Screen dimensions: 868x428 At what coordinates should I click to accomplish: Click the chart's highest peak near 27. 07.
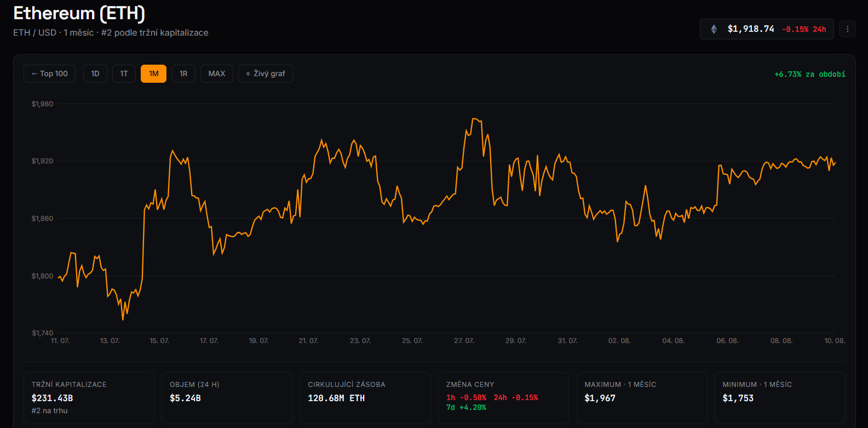[474, 118]
